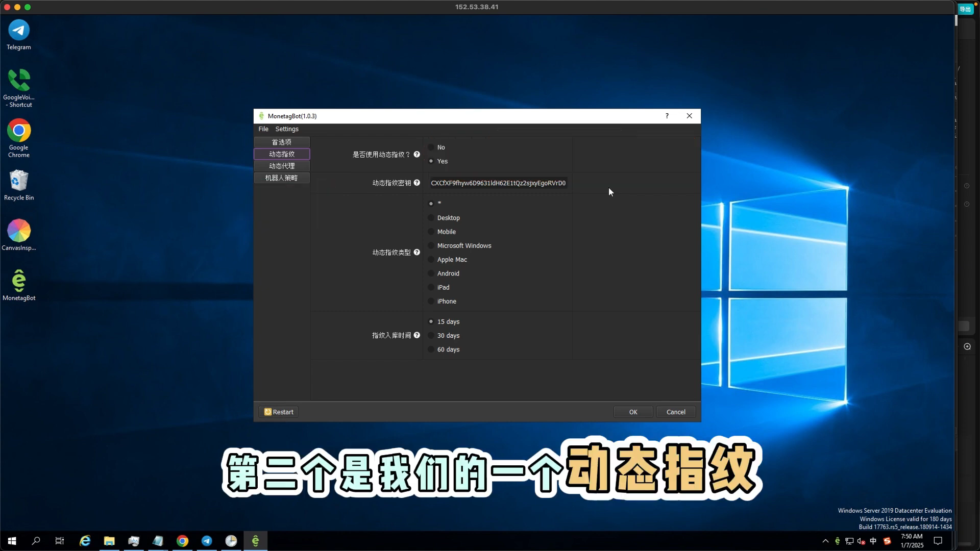The width and height of the screenshot is (980, 551).
Task: Switch to MonetagBot on the taskbar
Action: [255, 541]
